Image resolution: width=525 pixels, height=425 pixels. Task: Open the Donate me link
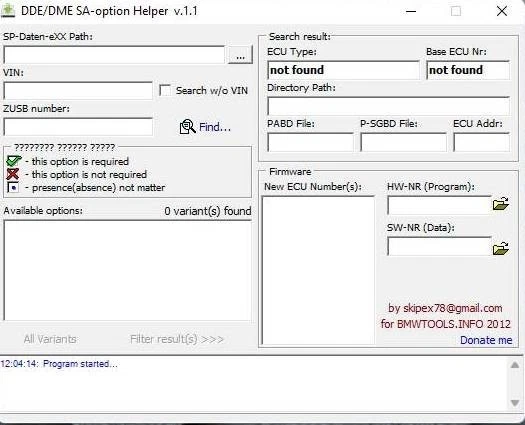tap(486, 340)
